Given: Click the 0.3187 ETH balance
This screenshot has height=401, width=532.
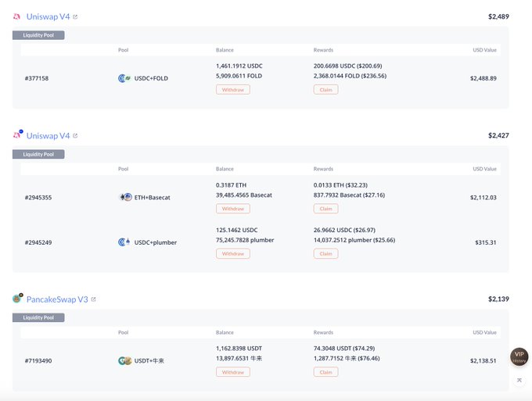Looking at the screenshot, I should tap(231, 185).
